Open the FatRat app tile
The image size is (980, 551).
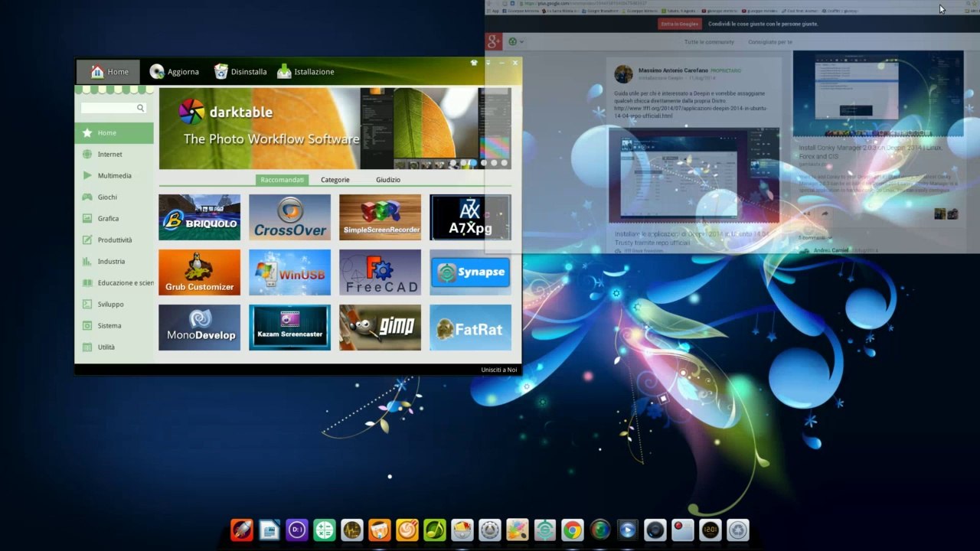pyautogui.click(x=470, y=328)
